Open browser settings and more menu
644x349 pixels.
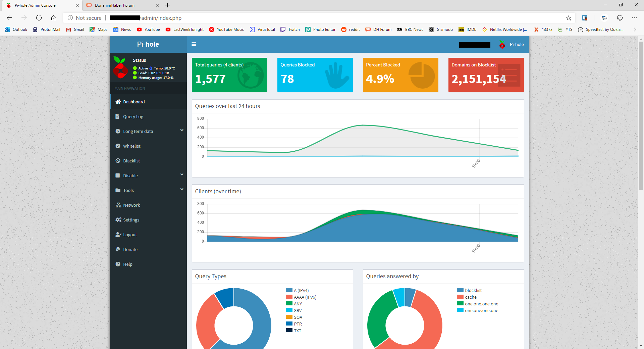[635, 18]
